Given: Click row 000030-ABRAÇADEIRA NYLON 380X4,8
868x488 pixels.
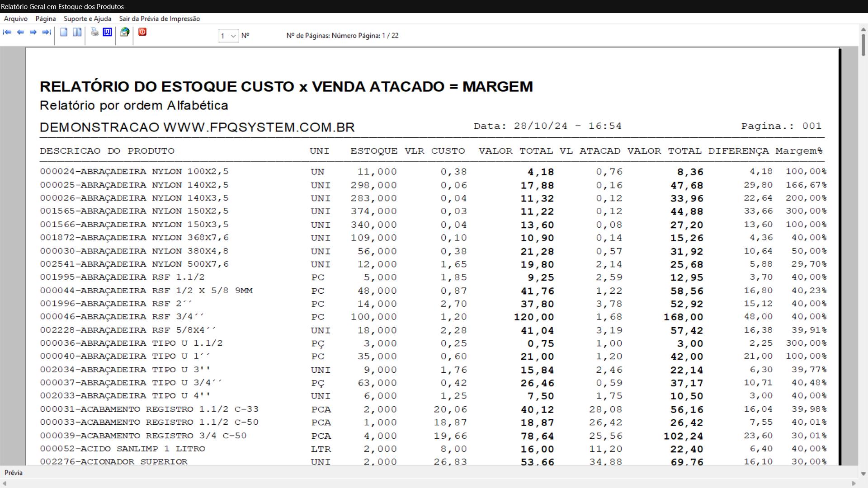Looking at the screenshot, I should pos(433,251).
